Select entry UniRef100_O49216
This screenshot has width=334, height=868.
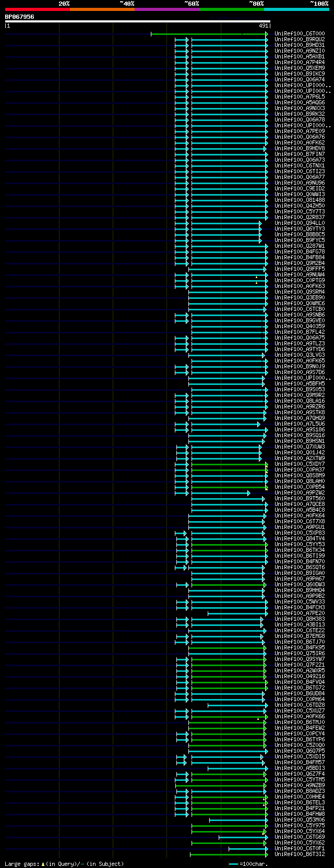pos(300,677)
